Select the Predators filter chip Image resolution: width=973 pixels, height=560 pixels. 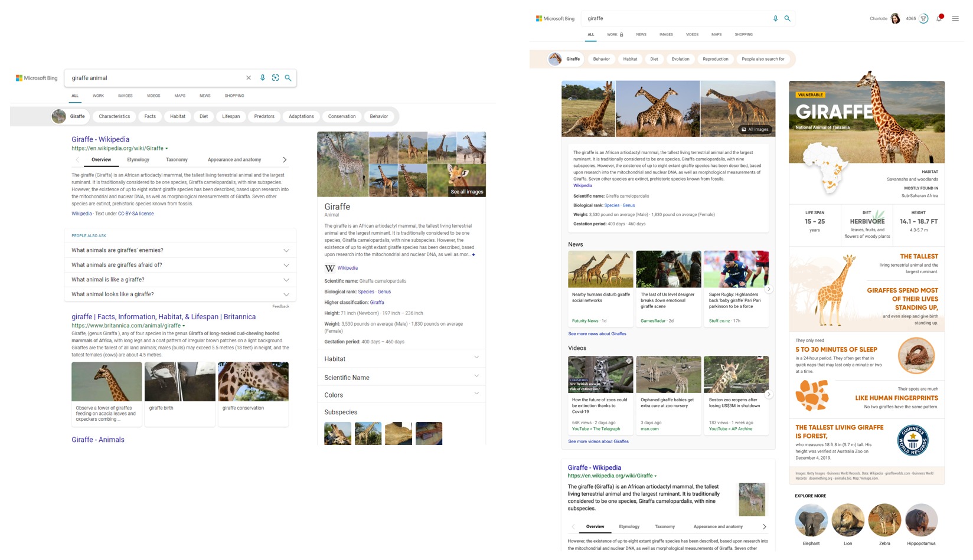click(x=264, y=116)
